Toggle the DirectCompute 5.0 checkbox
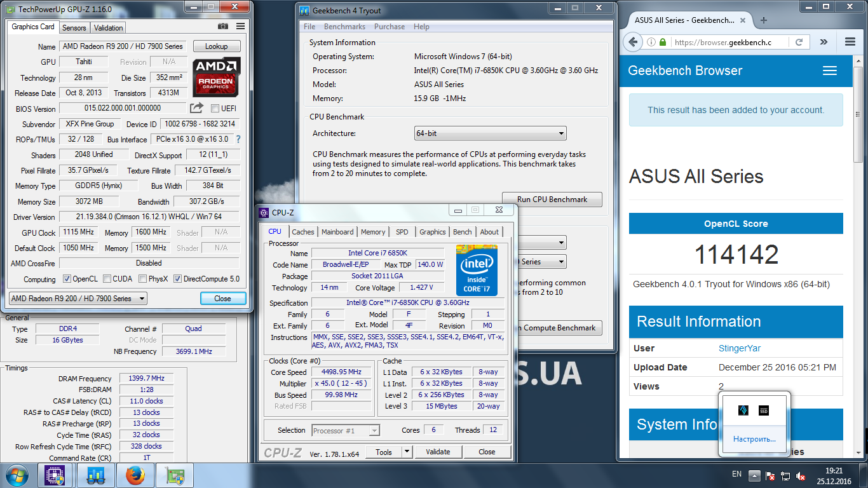This screenshot has height=488, width=868. coord(177,279)
